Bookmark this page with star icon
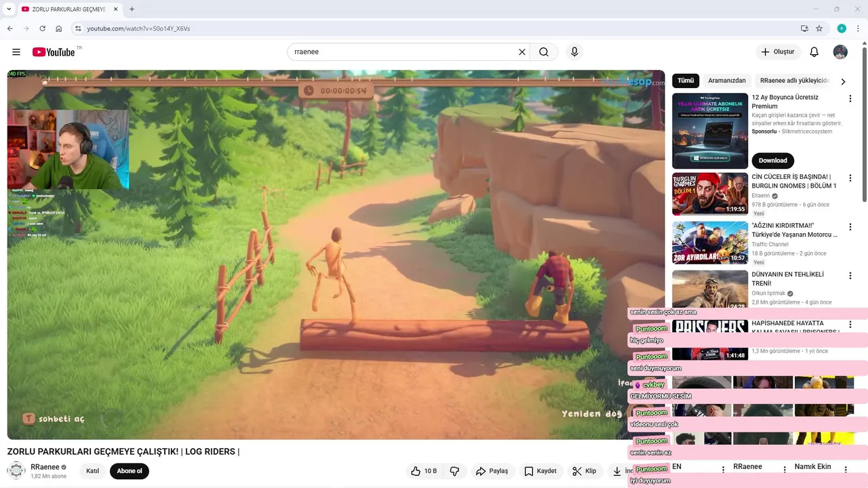 pyautogui.click(x=819, y=28)
